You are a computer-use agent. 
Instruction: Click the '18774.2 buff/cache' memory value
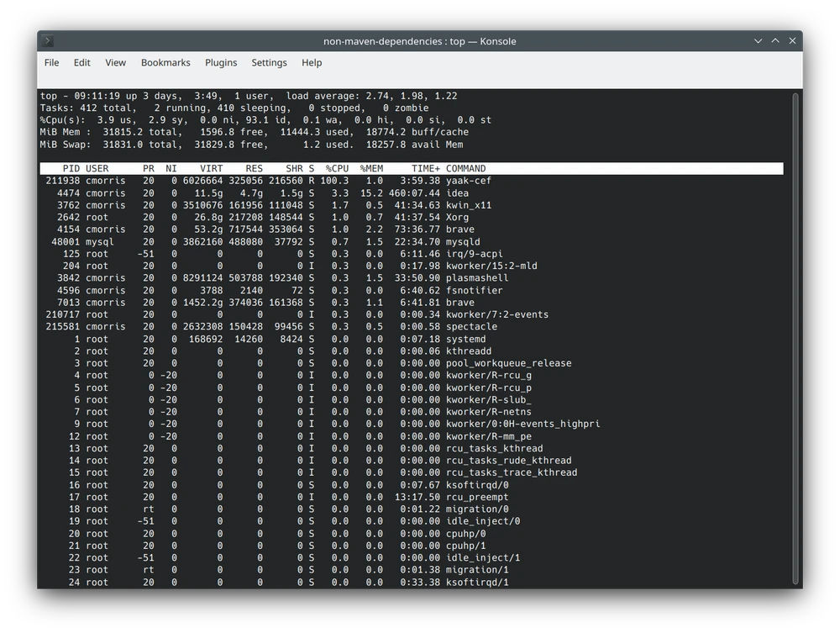(417, 132)
